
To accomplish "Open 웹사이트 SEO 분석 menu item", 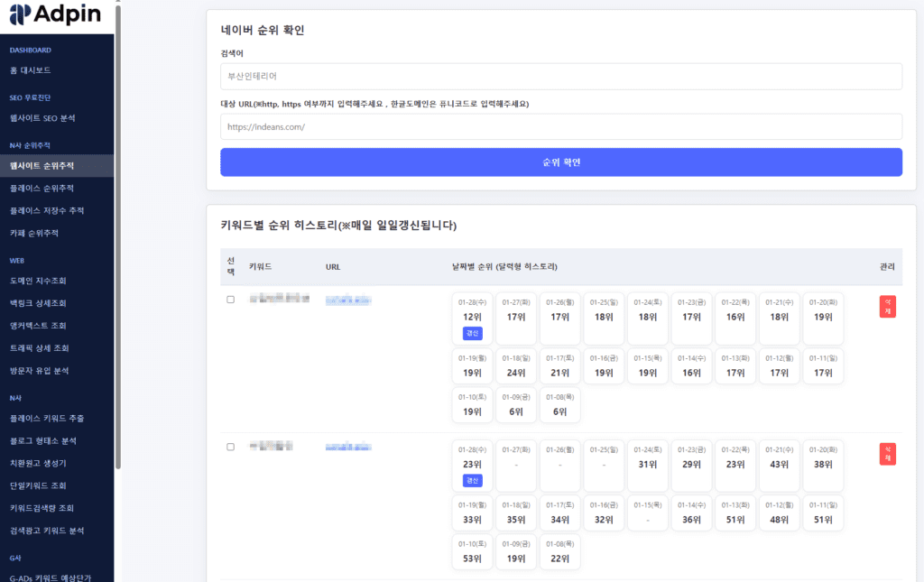I will pyautogui.click(x=42, y=118).
